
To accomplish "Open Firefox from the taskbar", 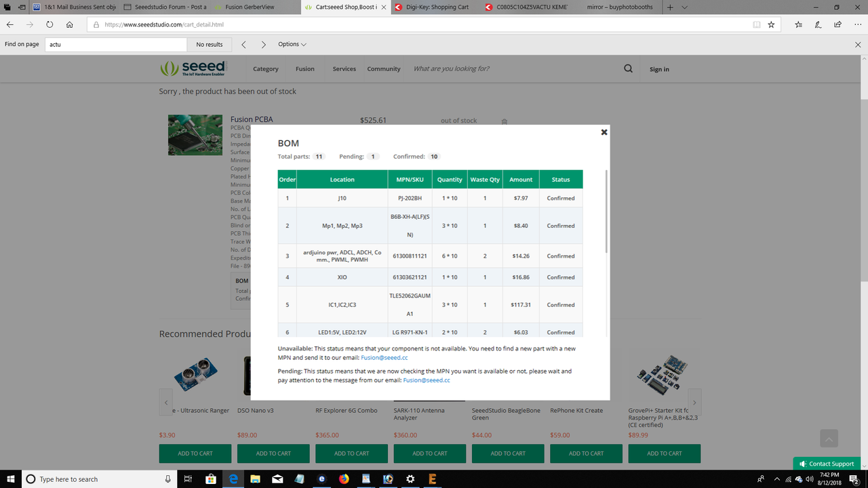I will tap(344, 479).
